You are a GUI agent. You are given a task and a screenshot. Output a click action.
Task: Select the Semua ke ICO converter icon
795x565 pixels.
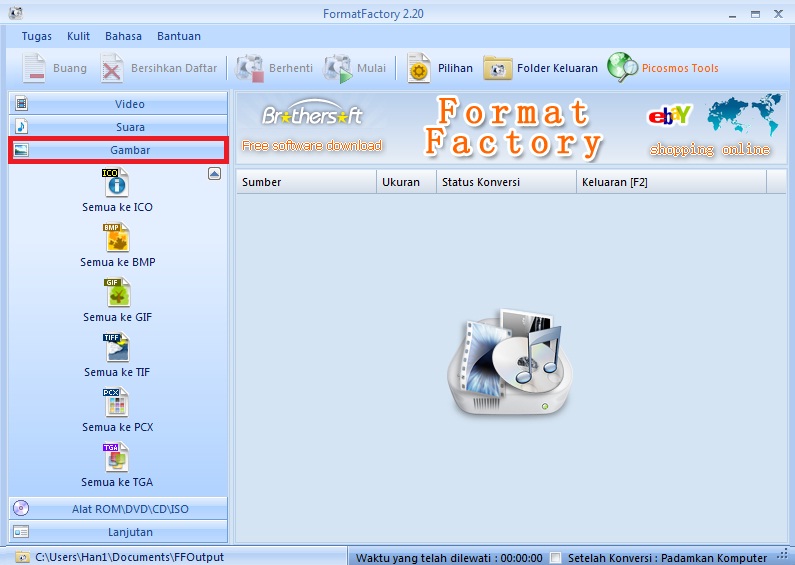(x=116, y=183)
